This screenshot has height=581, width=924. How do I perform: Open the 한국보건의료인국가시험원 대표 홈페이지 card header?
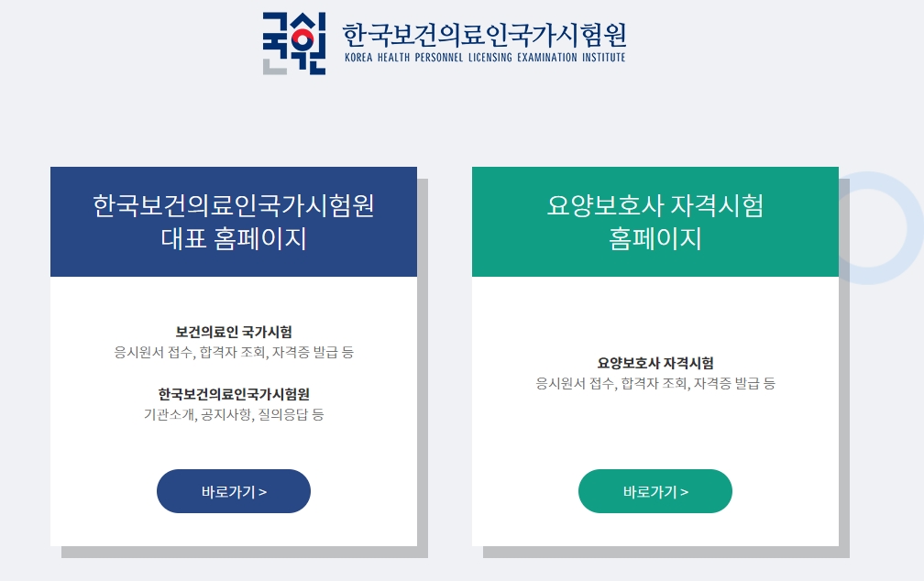[x=234, y=221]
